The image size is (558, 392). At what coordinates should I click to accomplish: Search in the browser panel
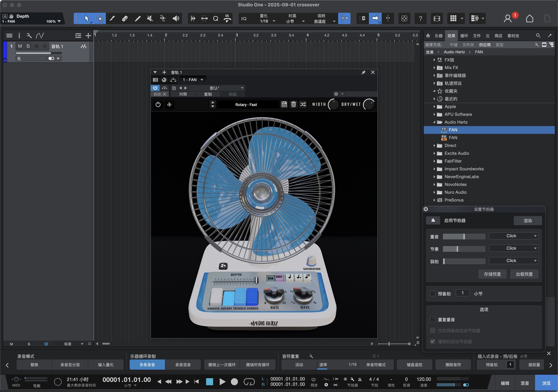tap(538, 35)
